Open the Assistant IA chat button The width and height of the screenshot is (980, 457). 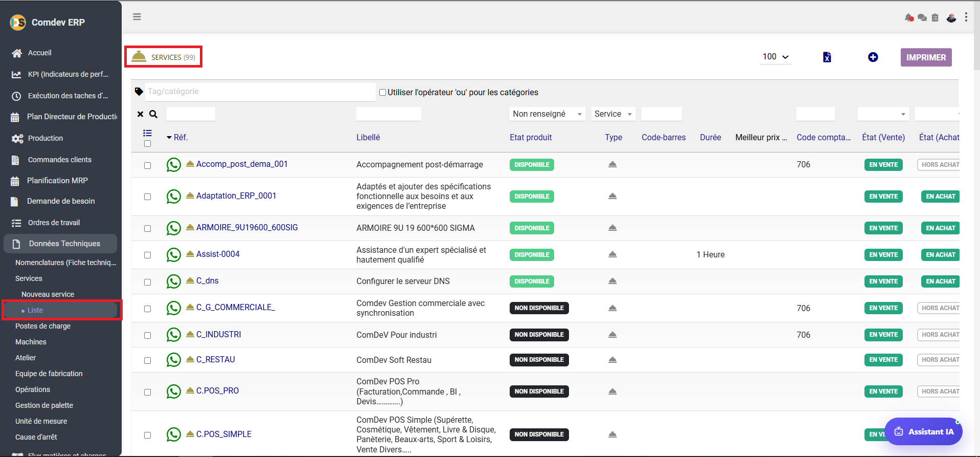923,431
